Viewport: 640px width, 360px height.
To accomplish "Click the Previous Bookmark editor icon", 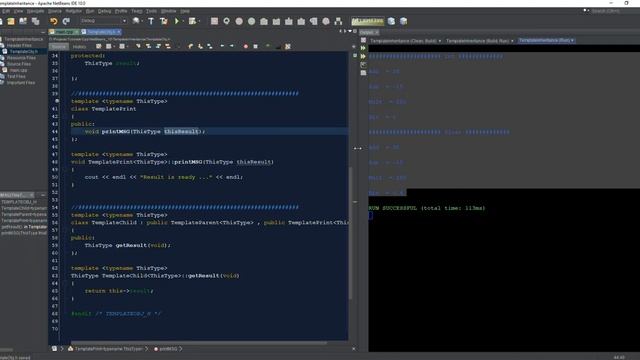I will click(x=190, y=47).
